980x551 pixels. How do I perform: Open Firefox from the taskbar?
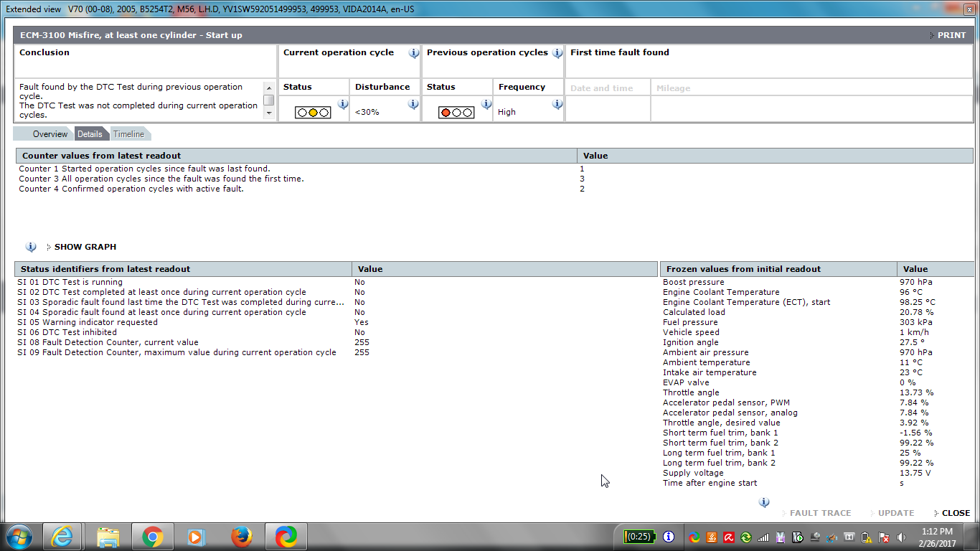click(x=242, y=537)
